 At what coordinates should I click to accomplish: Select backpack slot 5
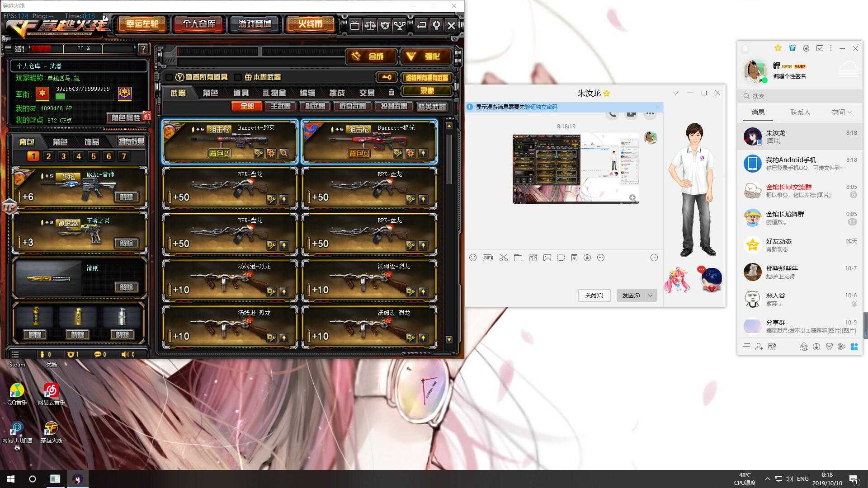(94, 156)
